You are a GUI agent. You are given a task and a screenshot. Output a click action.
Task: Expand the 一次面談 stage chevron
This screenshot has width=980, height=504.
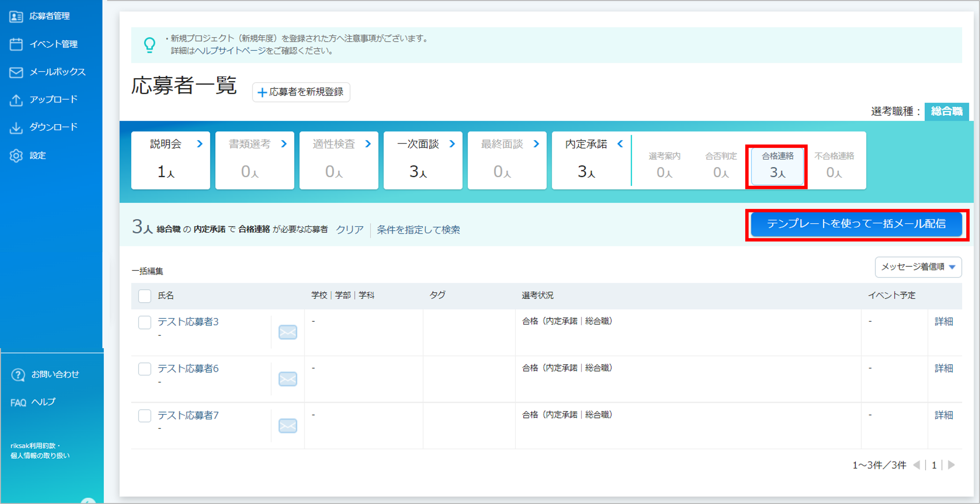tap(452, 144)
